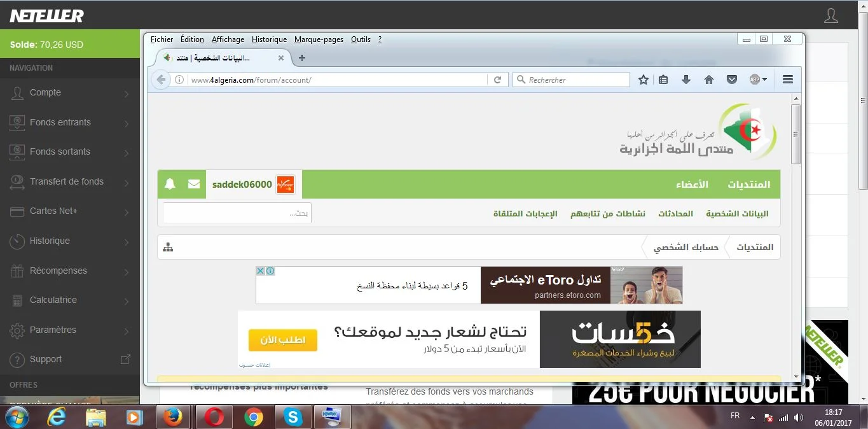Click the bookmark star icon in Firefox toolbar
The height and width of the screenshot is (429, 868).
pyautogui.click(x=644, y=80)
